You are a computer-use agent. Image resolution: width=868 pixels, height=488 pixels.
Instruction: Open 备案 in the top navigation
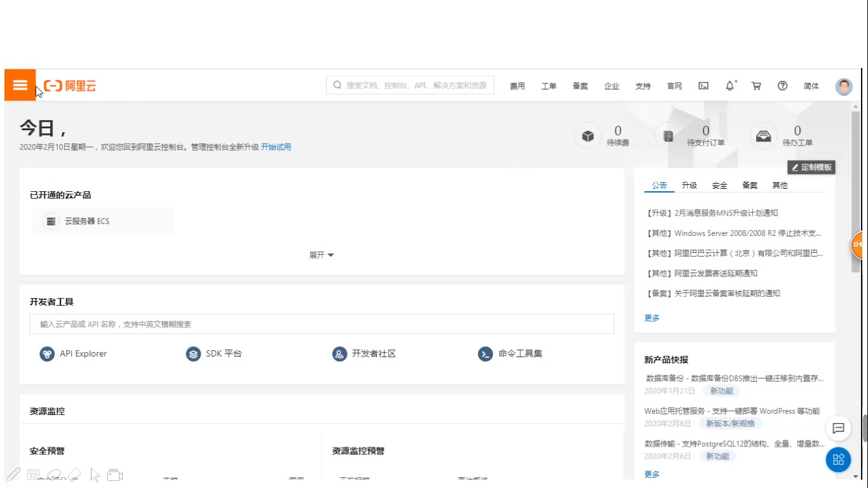click(x=580, y=86)
